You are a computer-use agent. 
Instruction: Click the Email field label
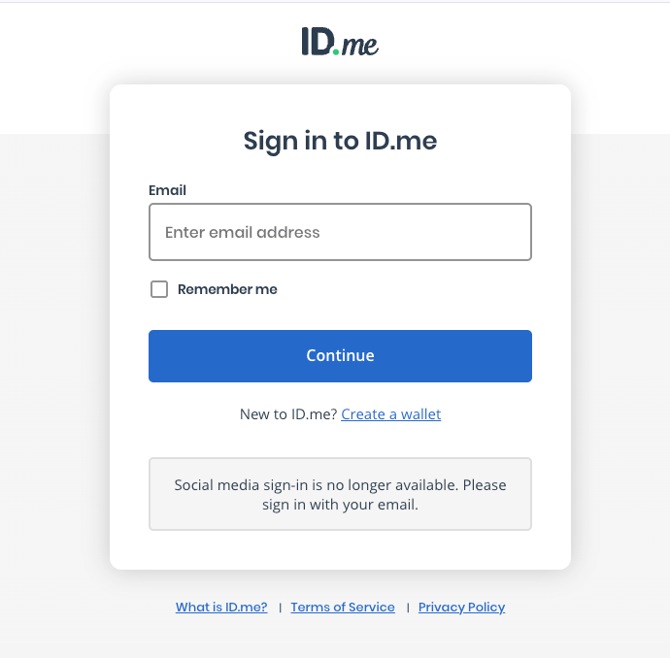click(x=167, y=190)
